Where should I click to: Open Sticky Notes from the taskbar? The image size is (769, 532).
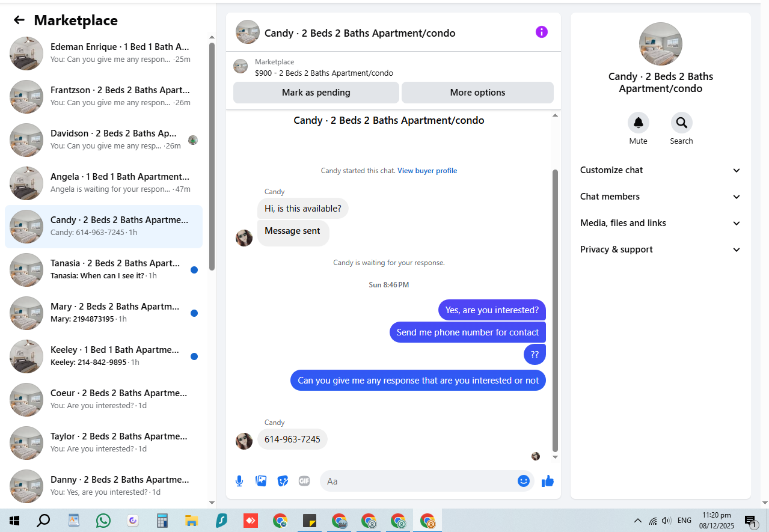point(310,521)
